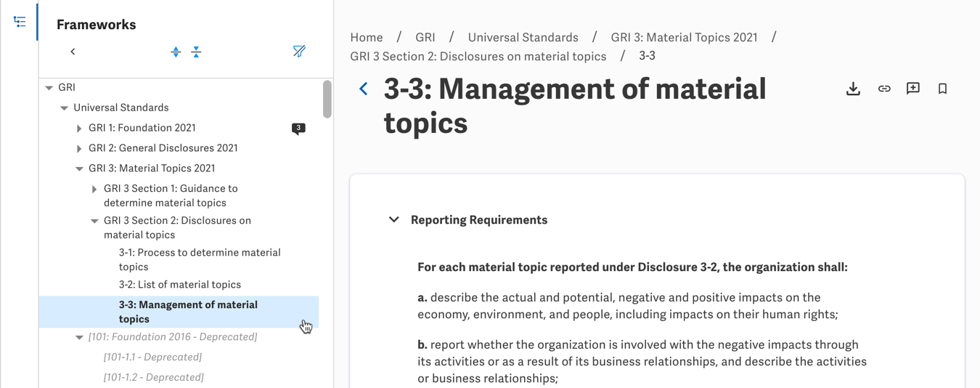Download the 3-3 disclosure
980x388 pixels.
[x=854, y=89]
